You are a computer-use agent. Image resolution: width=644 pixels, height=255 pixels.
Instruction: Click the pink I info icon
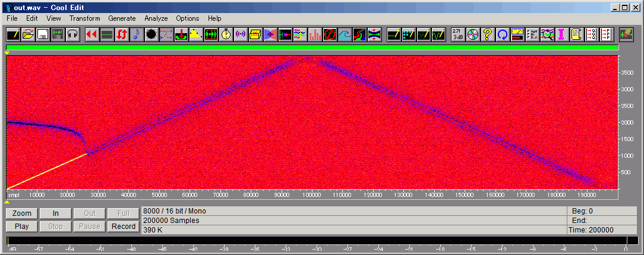tap(562, 34)
